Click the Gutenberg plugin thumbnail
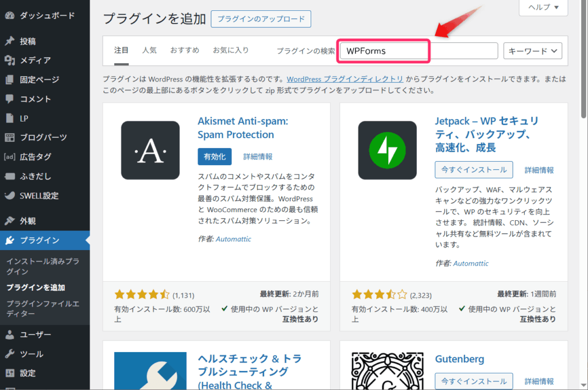Screen dimensions: 588x390 tap(388, 370)
